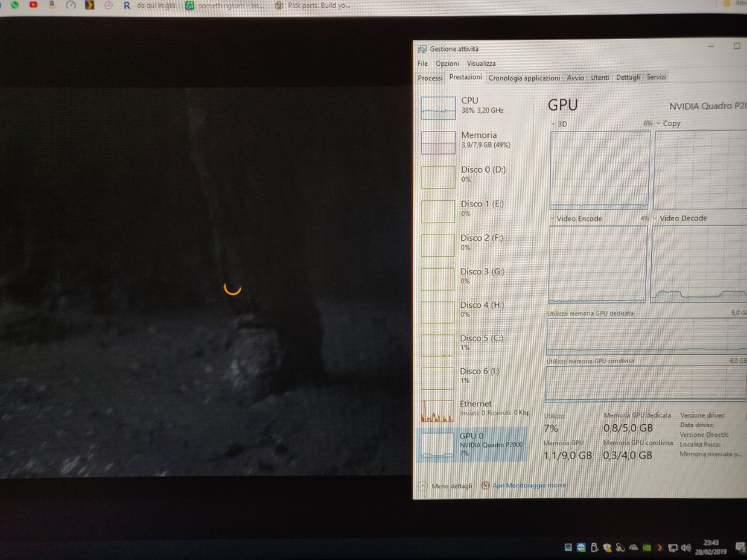Select the Ethernet performance entry
The image size is (747, 560).
474,410
